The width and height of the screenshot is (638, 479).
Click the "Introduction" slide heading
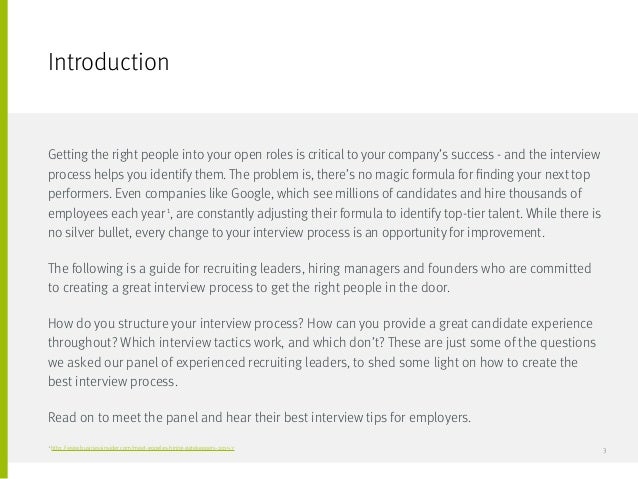108,62
